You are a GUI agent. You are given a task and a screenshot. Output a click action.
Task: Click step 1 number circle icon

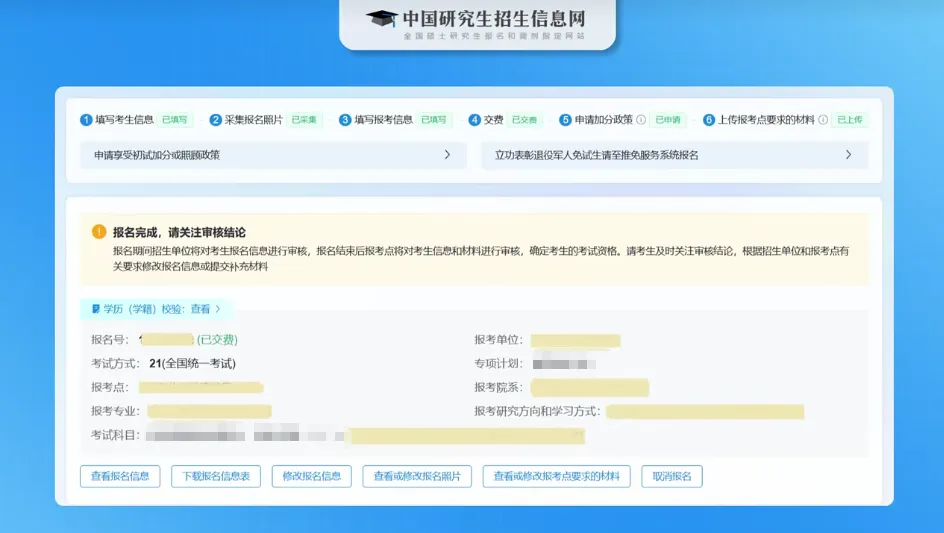86,120
